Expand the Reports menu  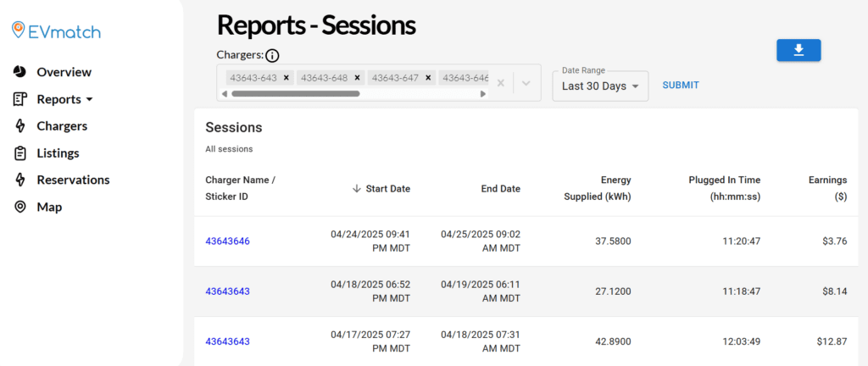(x=64, y=99)
